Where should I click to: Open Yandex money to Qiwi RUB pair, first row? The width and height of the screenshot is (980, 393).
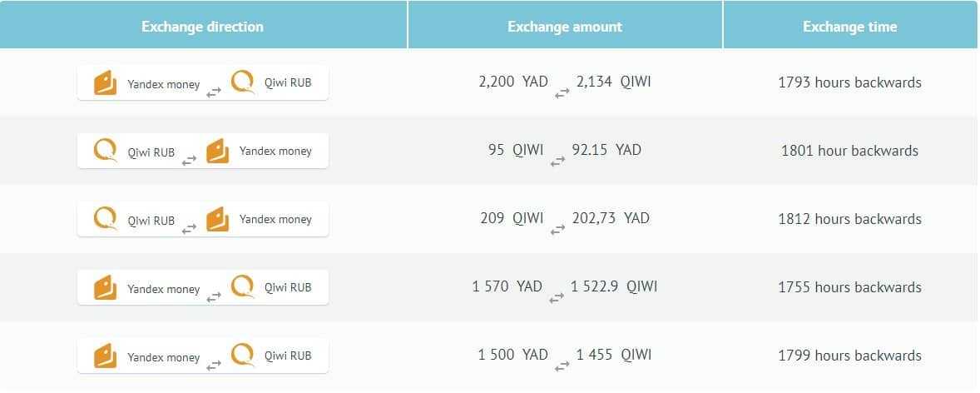pos(202,82)
